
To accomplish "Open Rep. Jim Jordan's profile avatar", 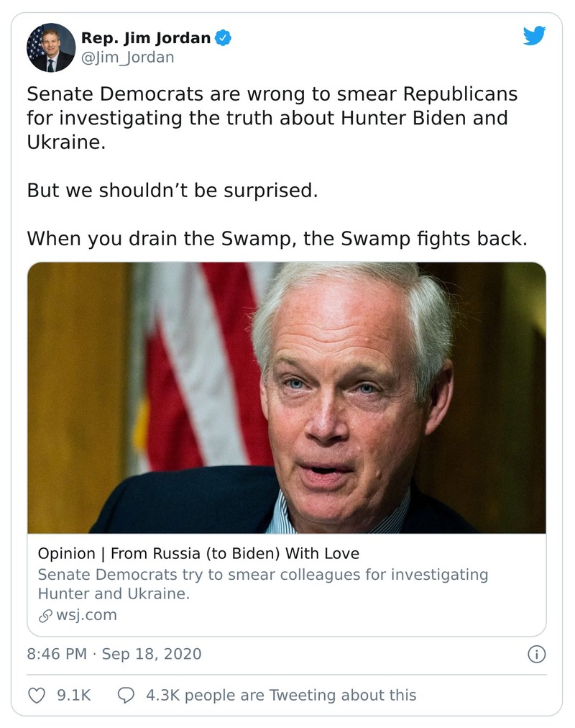I will (51, 47).
